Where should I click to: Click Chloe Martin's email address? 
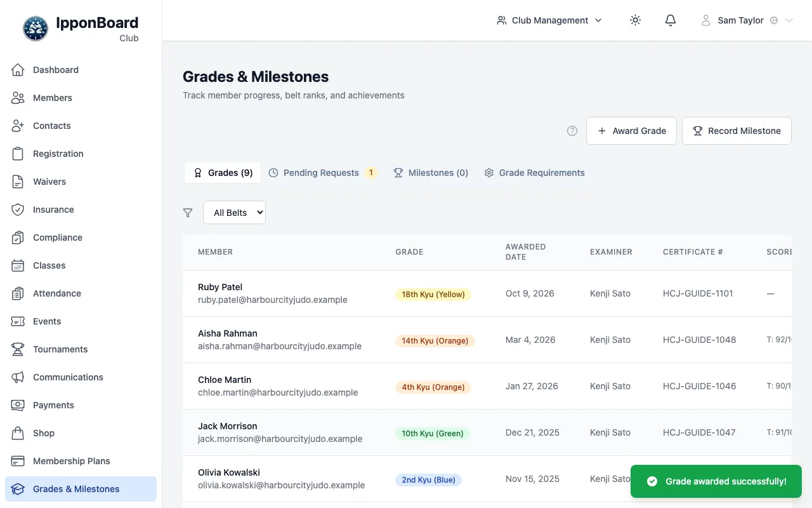point(278,392)
